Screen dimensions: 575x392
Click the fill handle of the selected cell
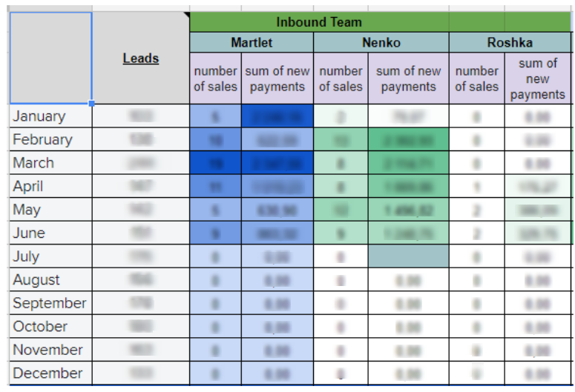pyautogui.click(x=92, y=104)
